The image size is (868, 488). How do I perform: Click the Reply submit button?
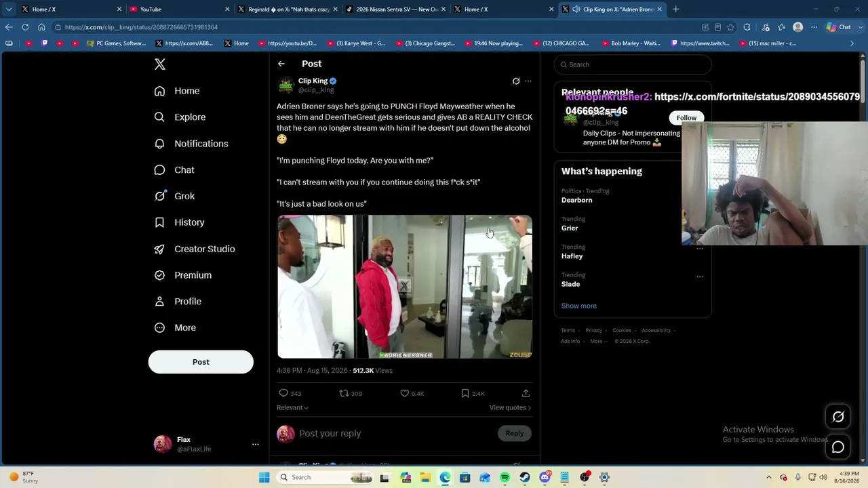(x=514, y=433)
